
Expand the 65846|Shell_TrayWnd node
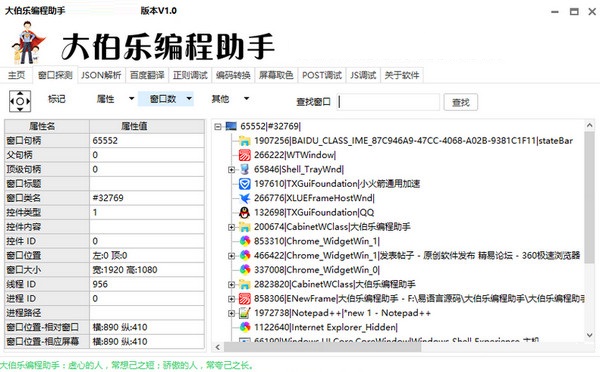[x=232, y=170]
